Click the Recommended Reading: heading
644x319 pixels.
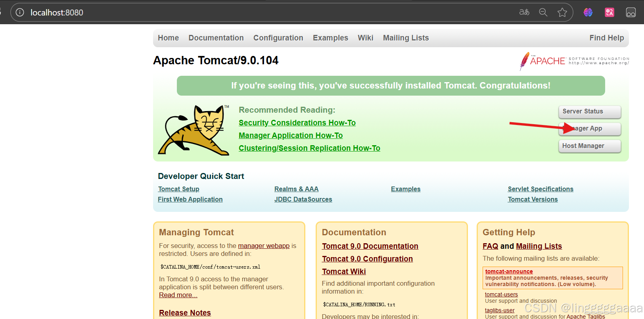(287, 110)
